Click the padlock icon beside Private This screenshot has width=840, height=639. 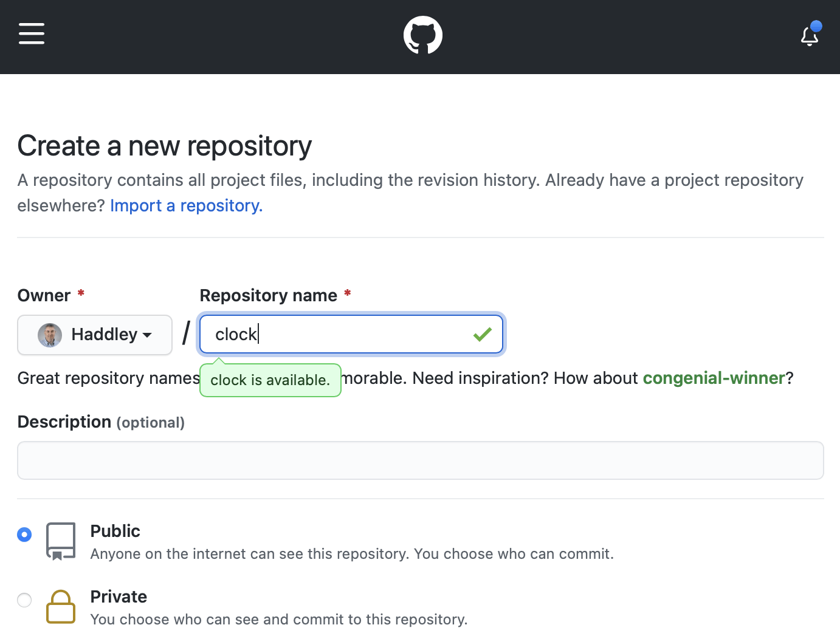(61, 606)
